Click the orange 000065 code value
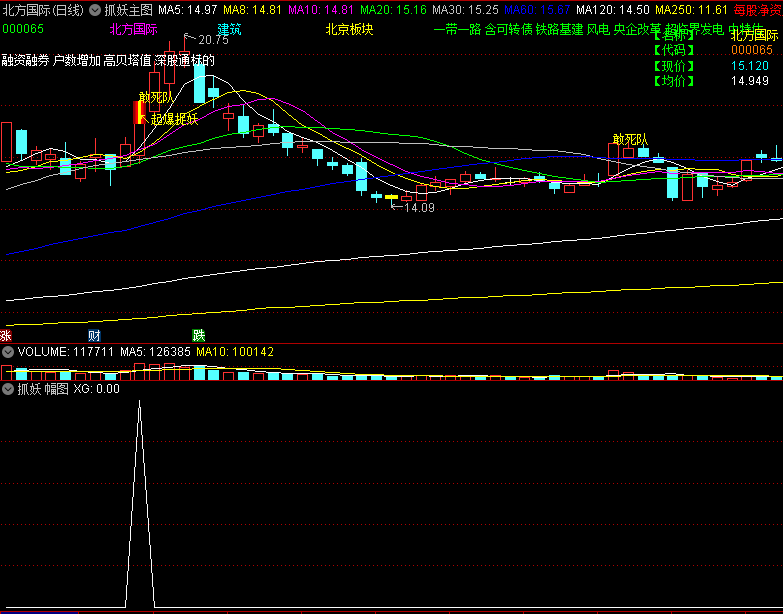The height and width of the screenshot is (614, 783). 752,50
